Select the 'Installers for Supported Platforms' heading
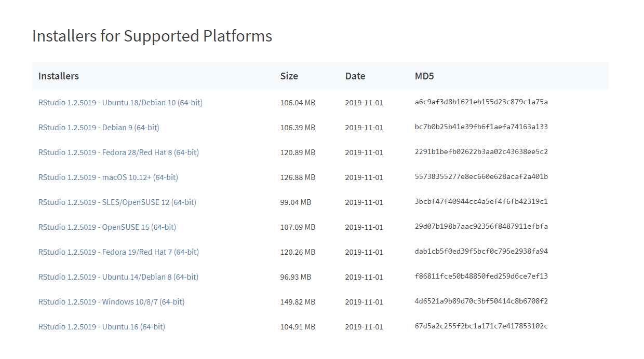 (x=152, y=36)
